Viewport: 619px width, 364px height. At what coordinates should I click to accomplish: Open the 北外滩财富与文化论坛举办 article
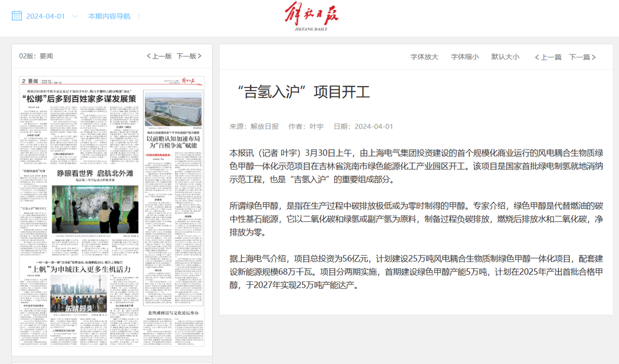coord(173,312)
